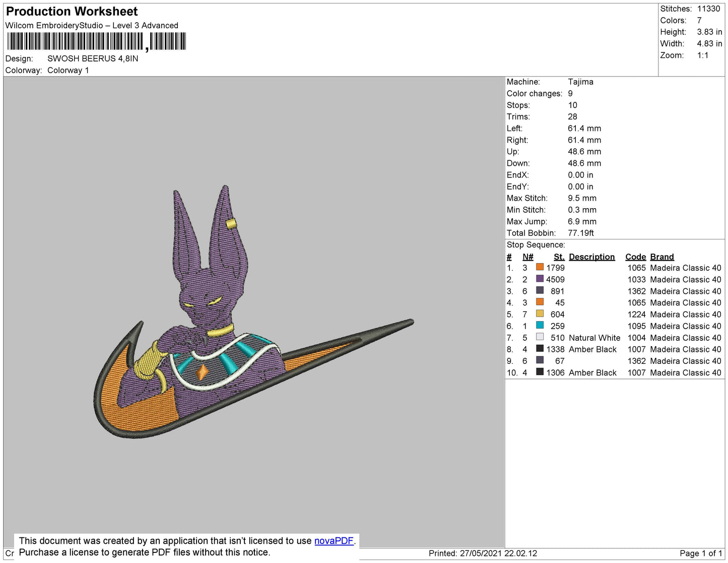
Task: Click the Production Worksheet title
Action: pyautogui.click(x=72, y=12)
